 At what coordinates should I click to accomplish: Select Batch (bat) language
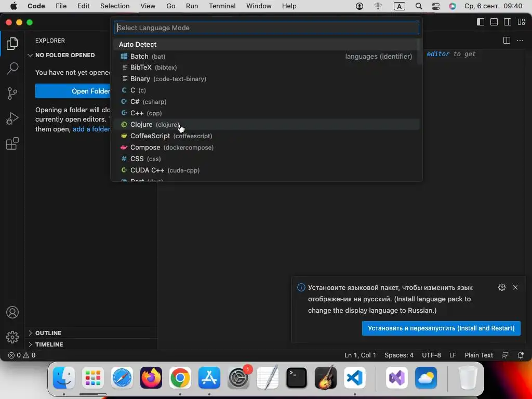[x=266, y=56]
